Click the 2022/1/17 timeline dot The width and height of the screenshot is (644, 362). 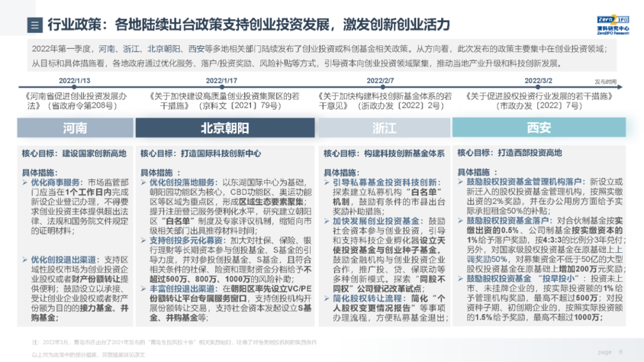click(221, 87)
